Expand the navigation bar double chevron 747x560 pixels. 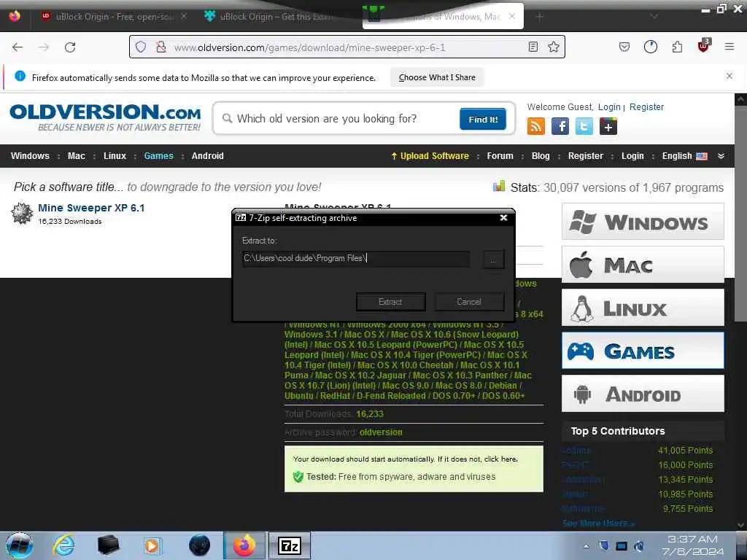[721, 156]
